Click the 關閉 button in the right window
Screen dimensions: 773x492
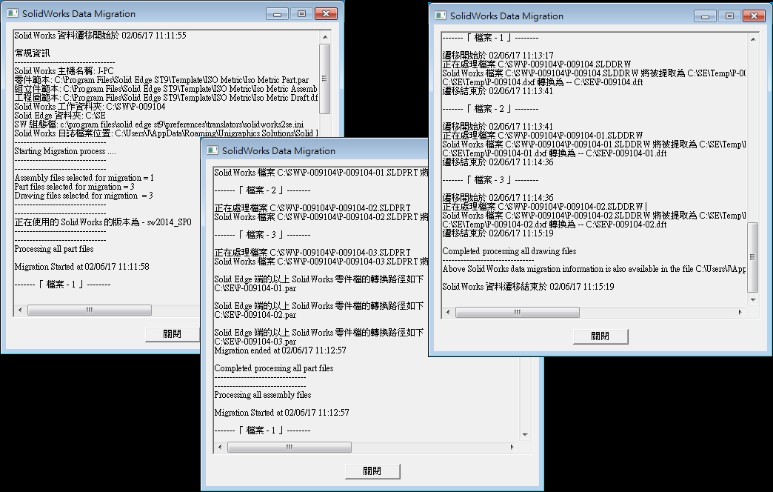tap(600, 336)
